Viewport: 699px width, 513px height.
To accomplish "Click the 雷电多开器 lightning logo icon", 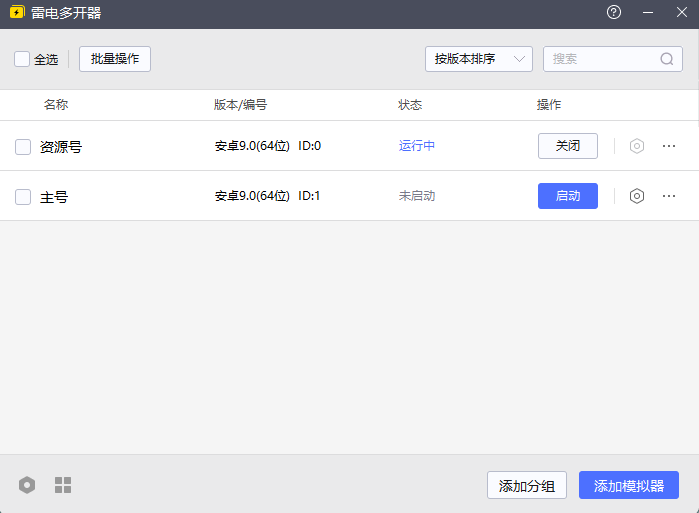I will [x=17, y=13].
